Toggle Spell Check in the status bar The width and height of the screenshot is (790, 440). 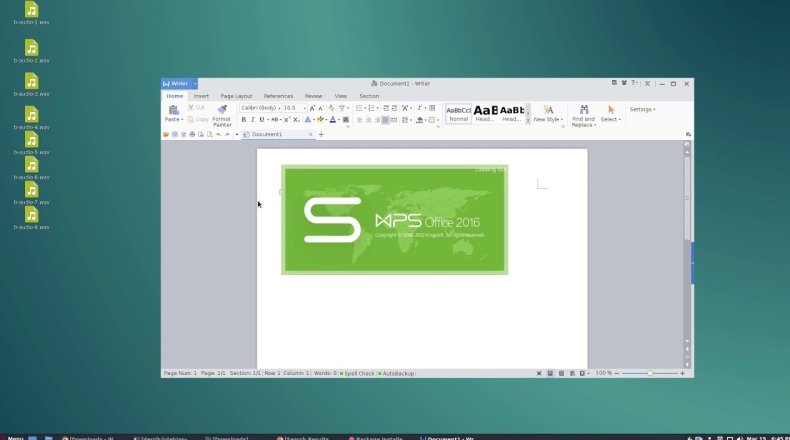pos(358,373)
